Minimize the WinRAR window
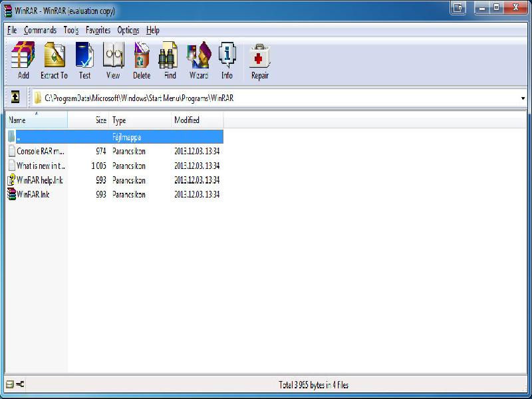This screenshot has height=399, width=532. point(482,7)
